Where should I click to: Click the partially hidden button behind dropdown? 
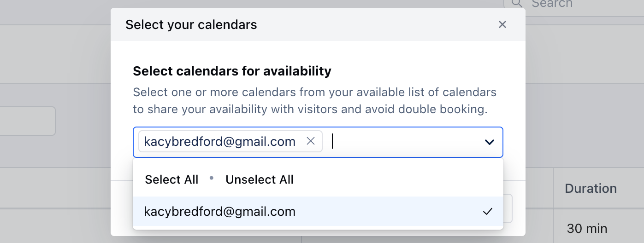[x=508, y=208]
